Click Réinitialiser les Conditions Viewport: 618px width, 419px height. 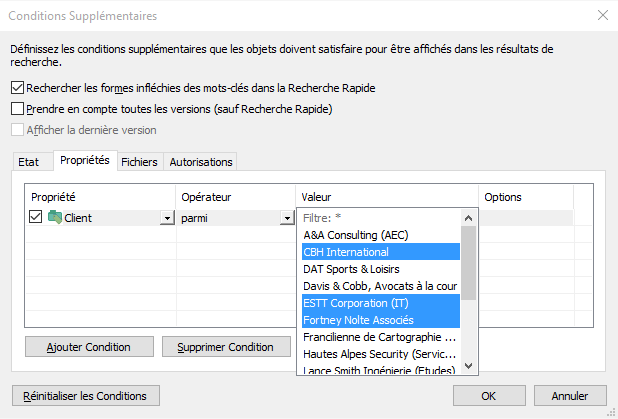[x=85, y=395]
